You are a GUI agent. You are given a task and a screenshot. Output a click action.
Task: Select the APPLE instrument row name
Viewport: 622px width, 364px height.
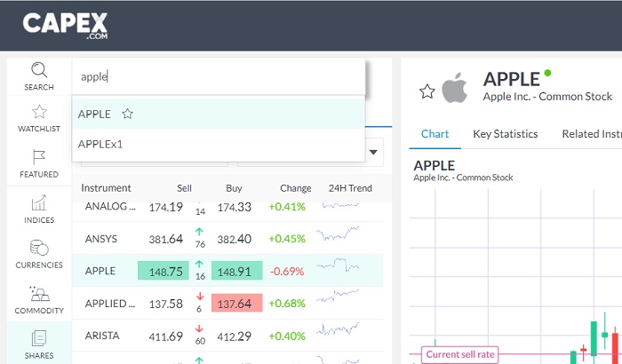click(100, 271)
